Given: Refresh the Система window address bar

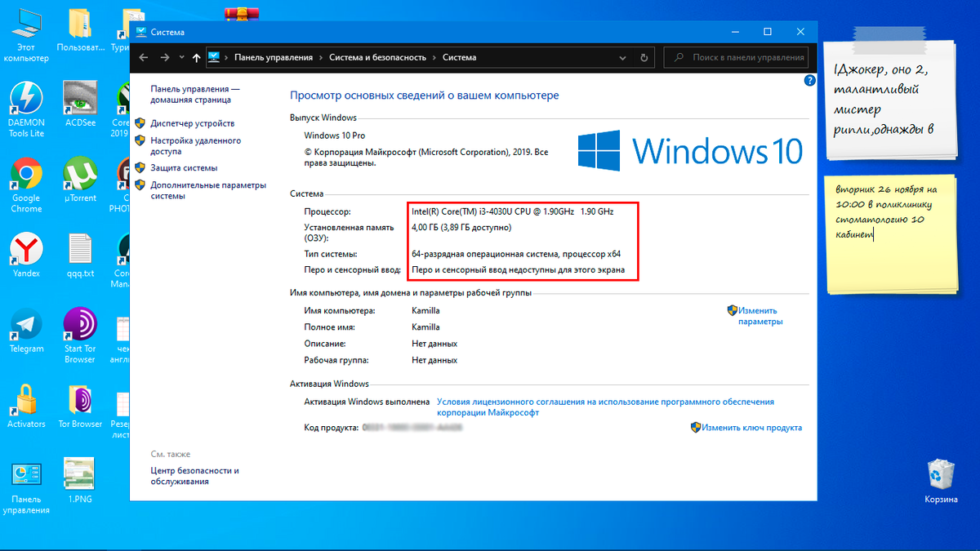Looking at the screenshot, I should [x=644, y=58].
